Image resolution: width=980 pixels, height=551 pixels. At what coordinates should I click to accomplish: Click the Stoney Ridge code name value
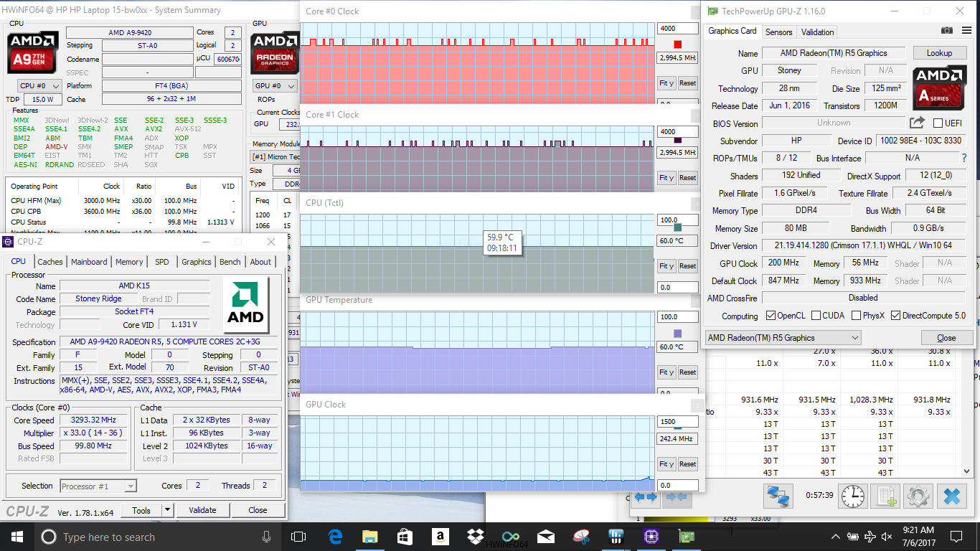click(x=98, y=299)
